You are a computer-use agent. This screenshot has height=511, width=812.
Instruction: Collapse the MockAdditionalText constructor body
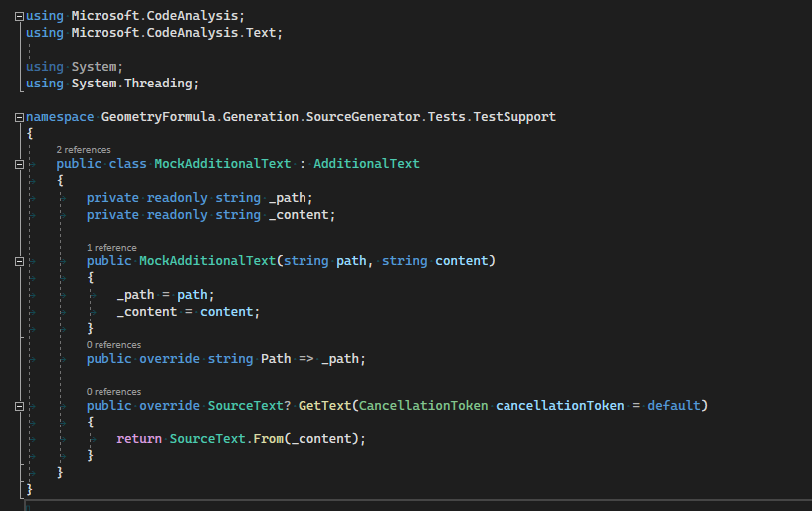(19, 261)
